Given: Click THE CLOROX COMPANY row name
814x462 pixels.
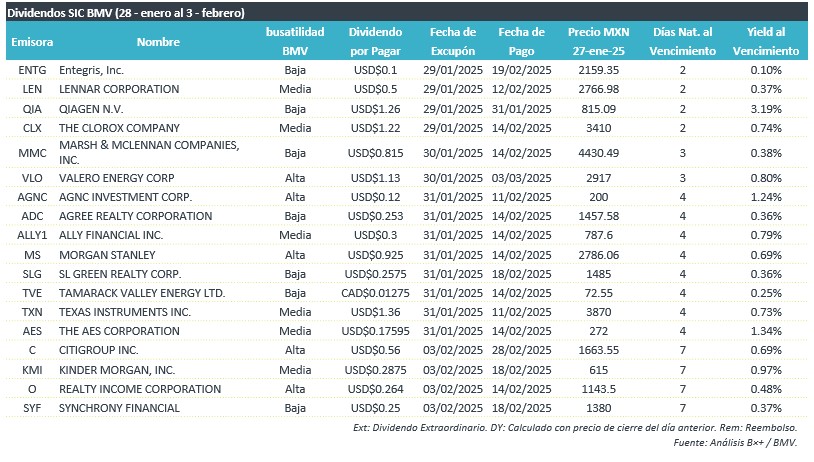Looking at the screenshot, I should tap(119, 128).
